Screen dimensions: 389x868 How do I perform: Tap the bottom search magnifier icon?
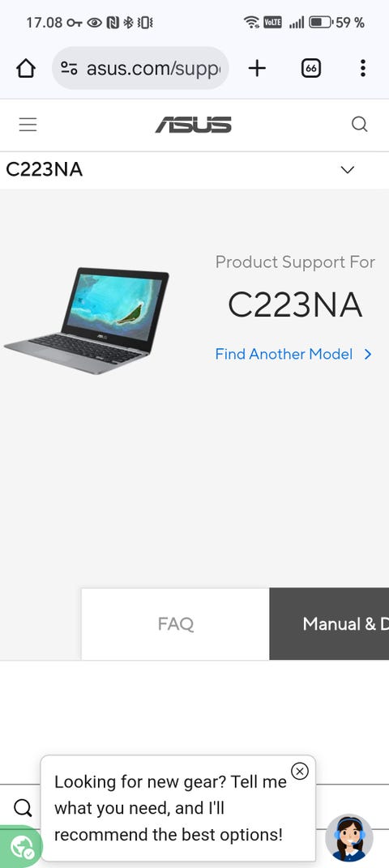pos(22,808)
